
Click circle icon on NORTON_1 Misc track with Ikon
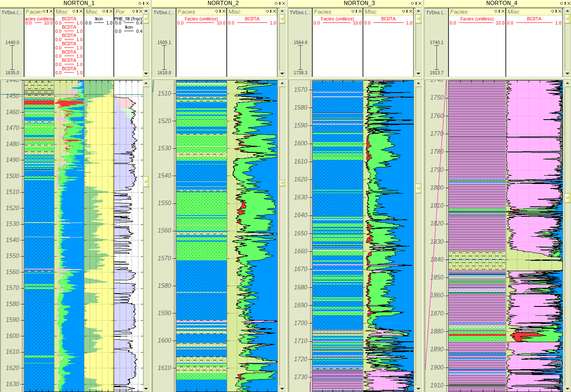(104, 11)
